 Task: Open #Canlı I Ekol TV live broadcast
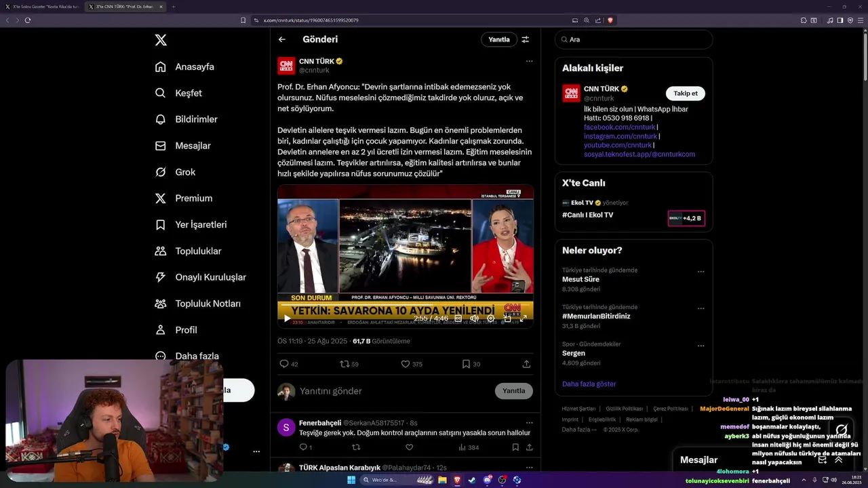pyautogui.click(x=587, y=215)
